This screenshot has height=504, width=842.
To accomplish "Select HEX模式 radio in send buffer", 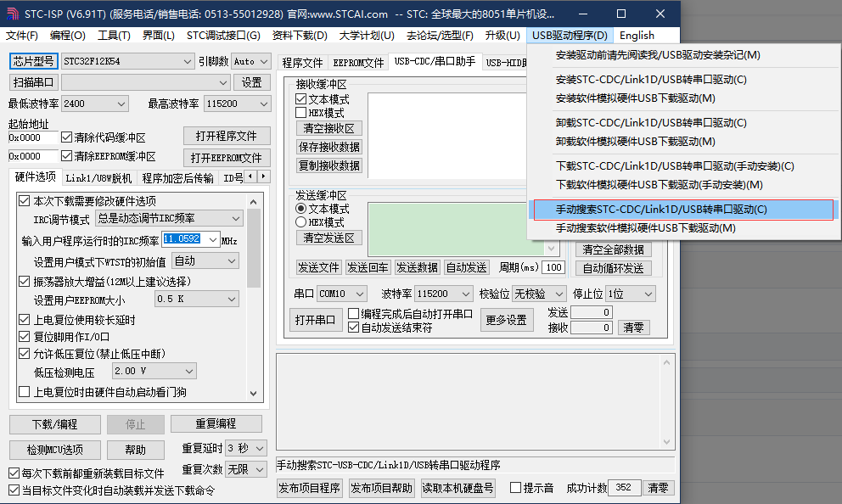I will (x=300, y=221).
